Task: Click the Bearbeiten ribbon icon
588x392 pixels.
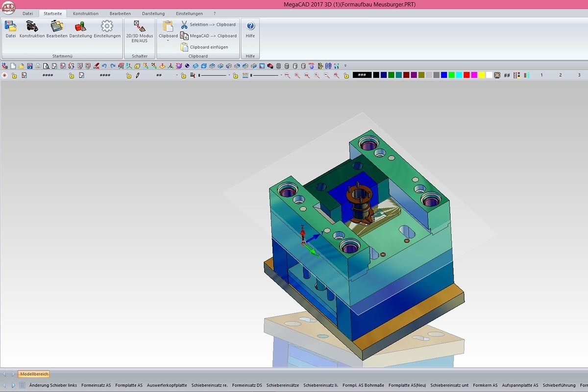Action: point(57,29)
